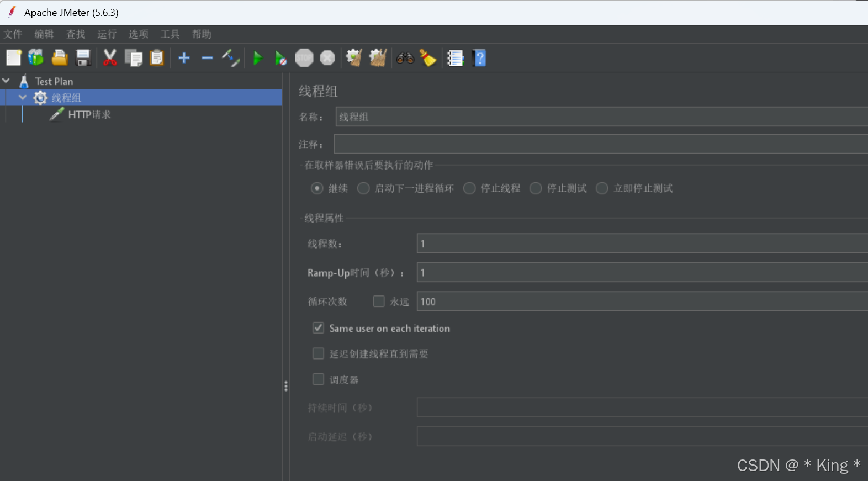Click the 线程组 gear icon in tree

pyautogui.click(x=40, y=98)
